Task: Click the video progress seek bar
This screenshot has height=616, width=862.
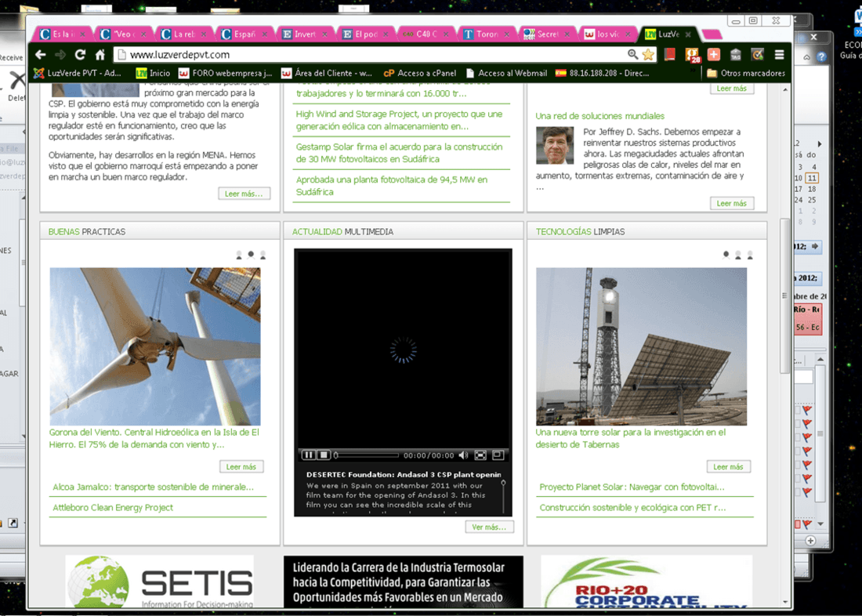Action: pyautogui.click(x=367, y=455)
